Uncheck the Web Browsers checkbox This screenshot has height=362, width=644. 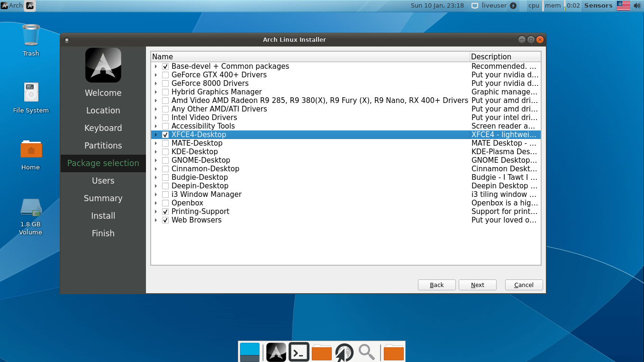165,220
